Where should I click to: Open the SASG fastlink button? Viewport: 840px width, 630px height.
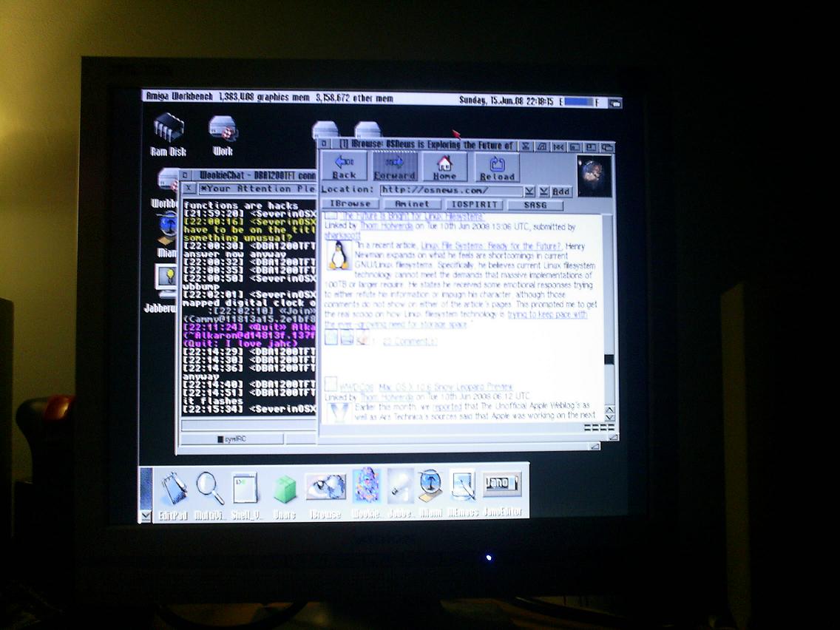coord(535,205)
